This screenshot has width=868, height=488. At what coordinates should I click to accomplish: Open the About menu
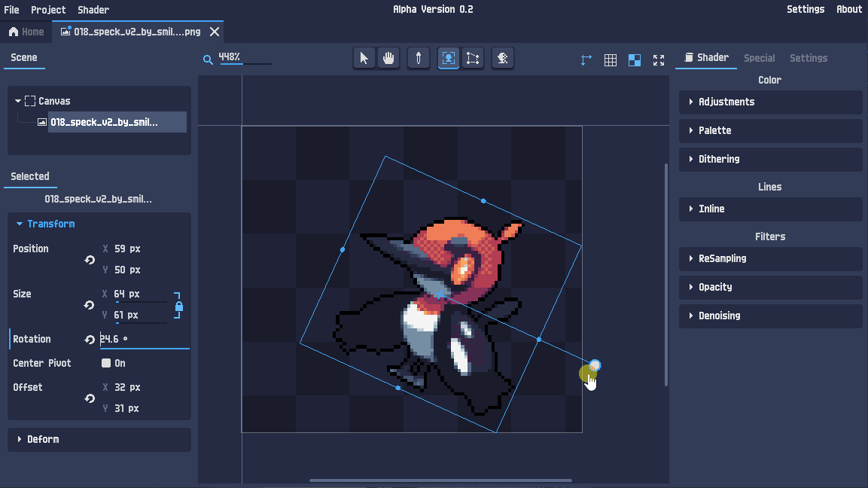click(849, 10)
